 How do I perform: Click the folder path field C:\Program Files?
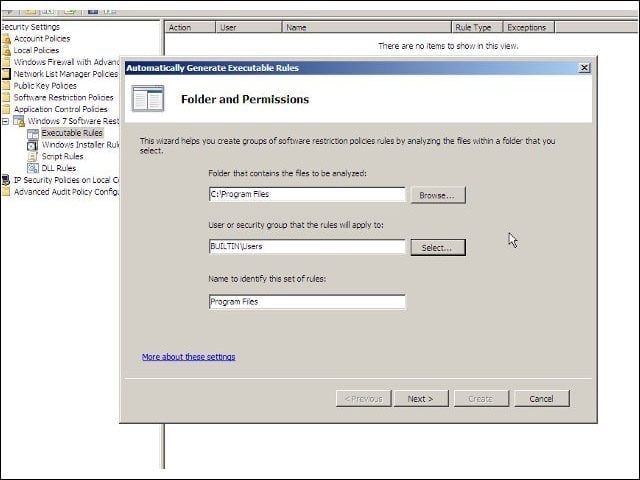[307, 194]
